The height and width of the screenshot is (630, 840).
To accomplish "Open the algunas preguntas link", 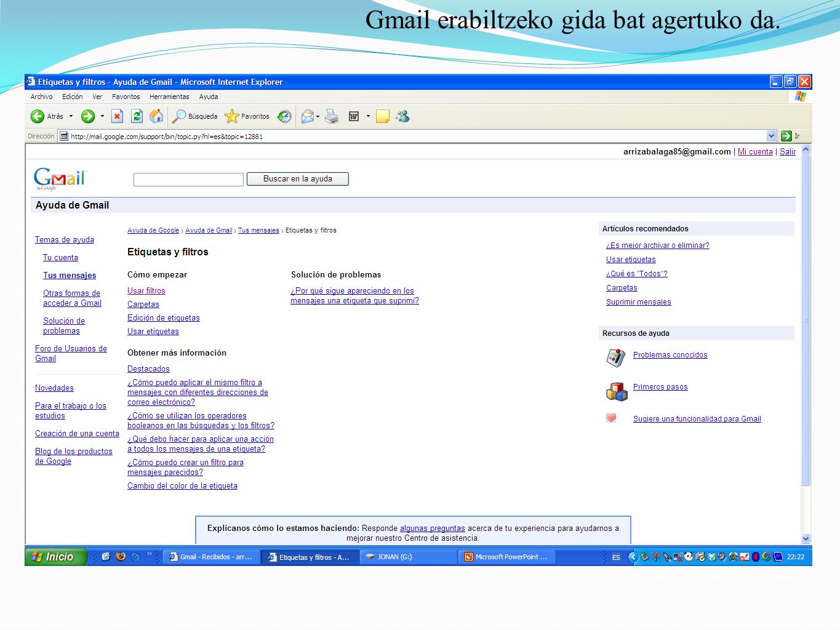I will point(433,528).
